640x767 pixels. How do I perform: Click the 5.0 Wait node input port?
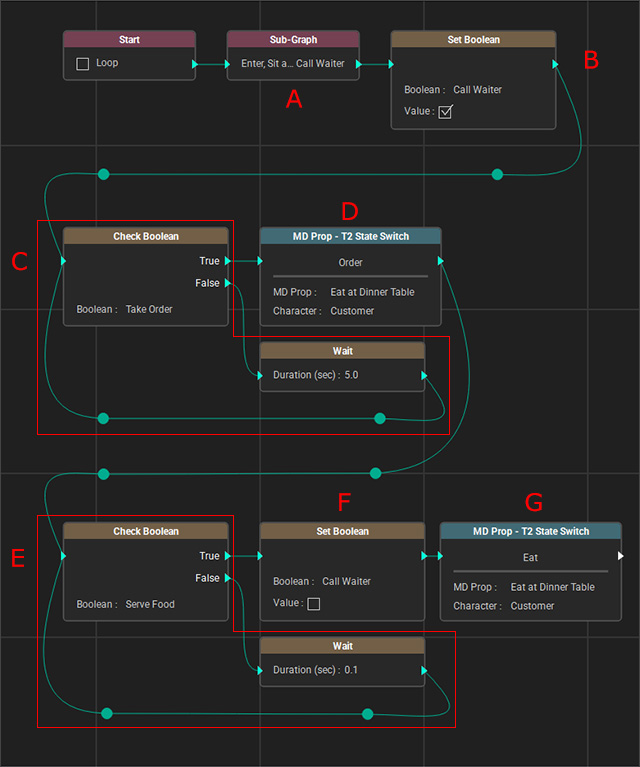pyautogui.click(x=260, y=375)
